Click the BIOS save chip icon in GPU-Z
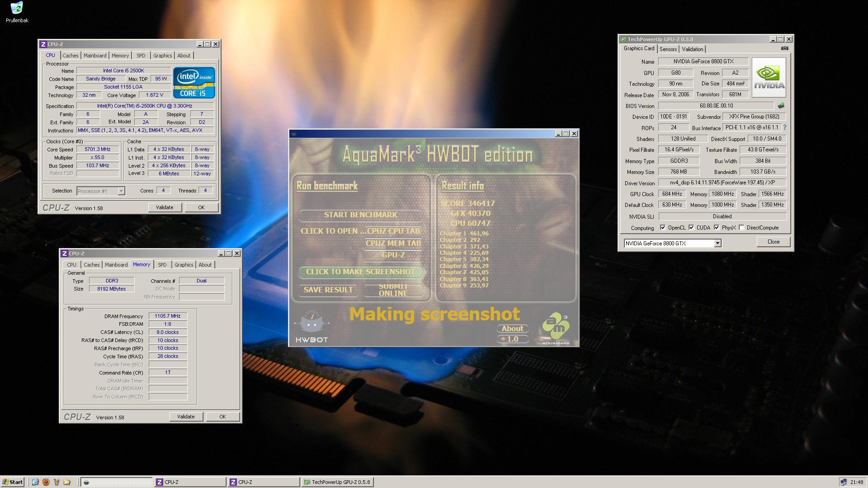868x488 pixels. pyautogui.click(x=781, y=106)
